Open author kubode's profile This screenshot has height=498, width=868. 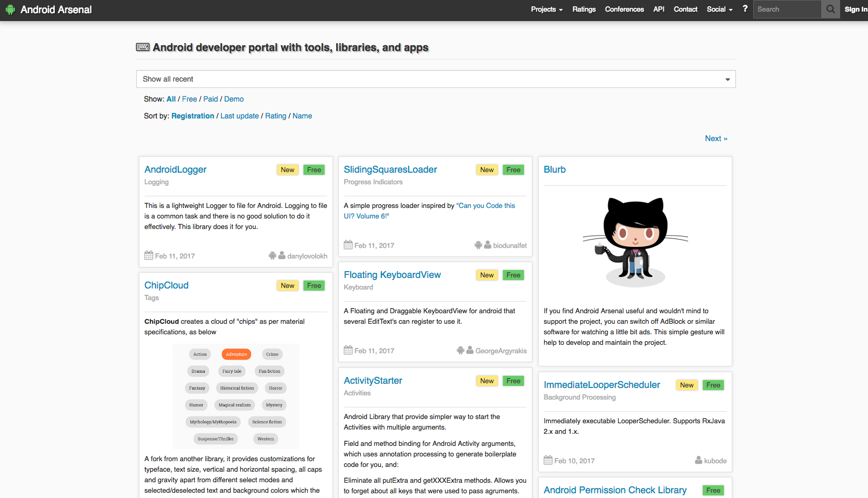(x=715, y=461)
